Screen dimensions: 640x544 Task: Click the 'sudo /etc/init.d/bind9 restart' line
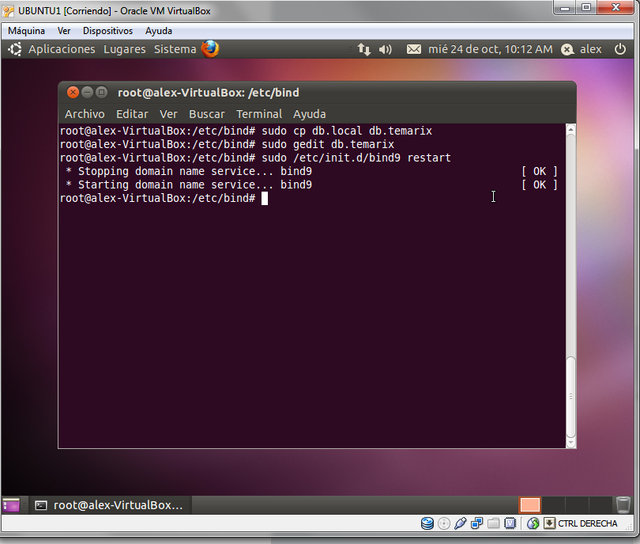pos(356,158)
